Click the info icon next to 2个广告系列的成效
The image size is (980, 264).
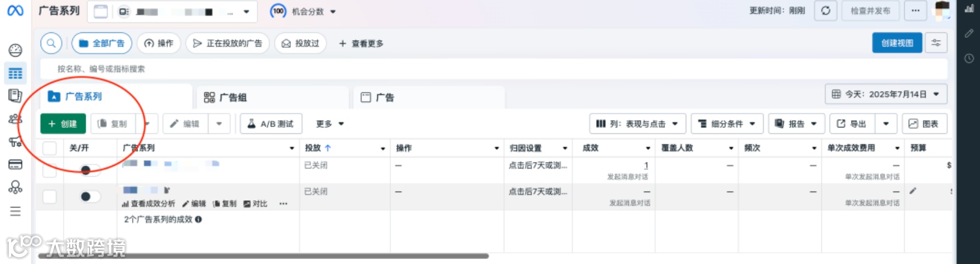pyautogui.click(x=198, y=219)
